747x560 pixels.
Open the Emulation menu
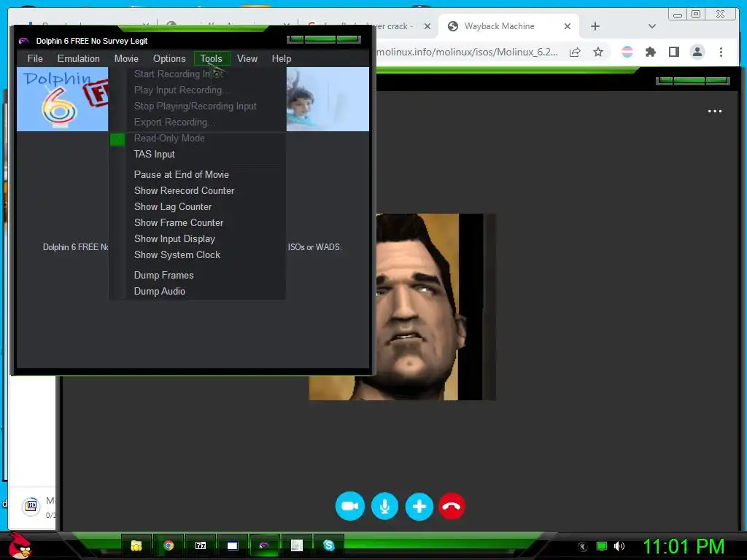coord(79,58)
